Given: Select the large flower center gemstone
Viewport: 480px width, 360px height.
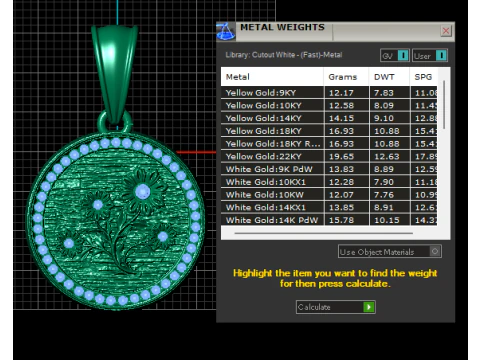Looking at the screenshot, I should pos(143,192).
